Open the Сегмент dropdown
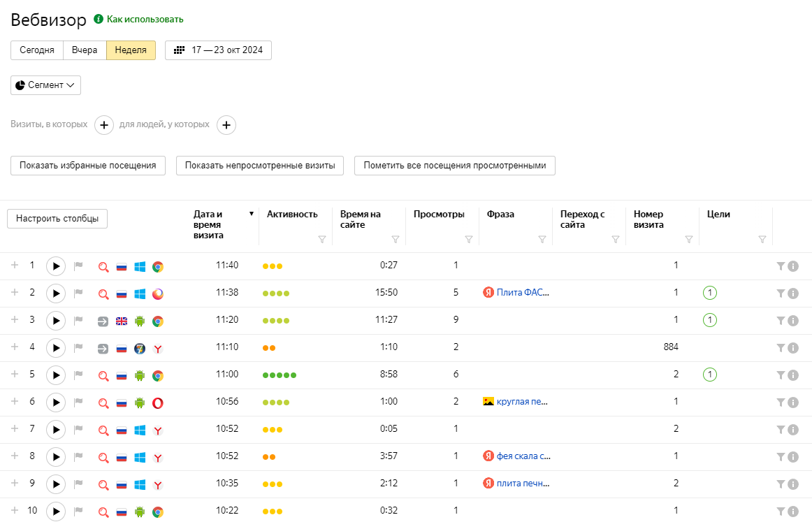 (x=45, y=85)
